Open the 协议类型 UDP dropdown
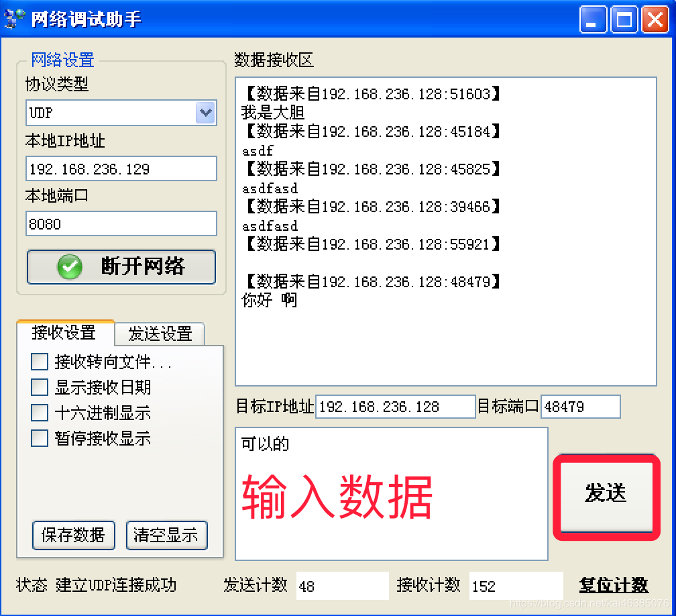Screen dimensions: 676x616 coord(206,113)
